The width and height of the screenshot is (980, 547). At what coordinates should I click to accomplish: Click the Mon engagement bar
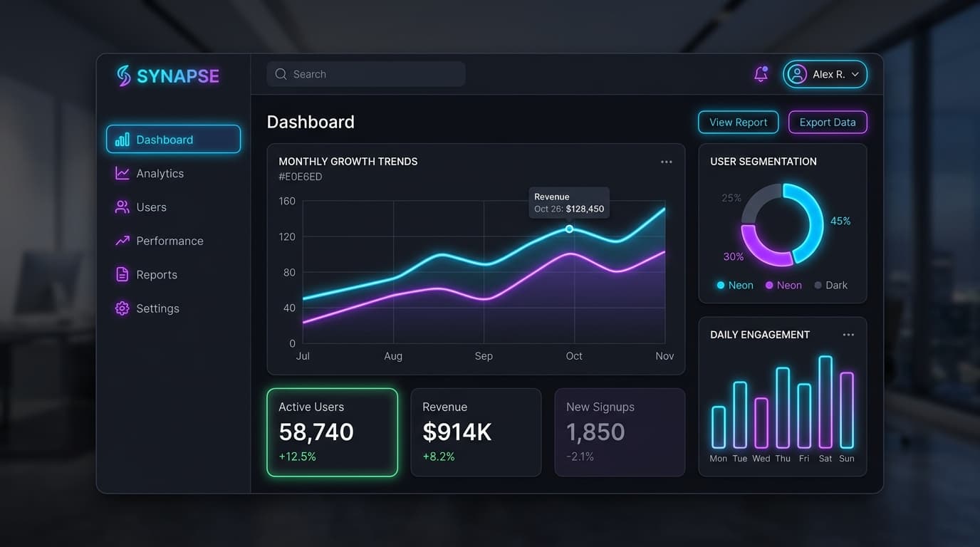719,427
